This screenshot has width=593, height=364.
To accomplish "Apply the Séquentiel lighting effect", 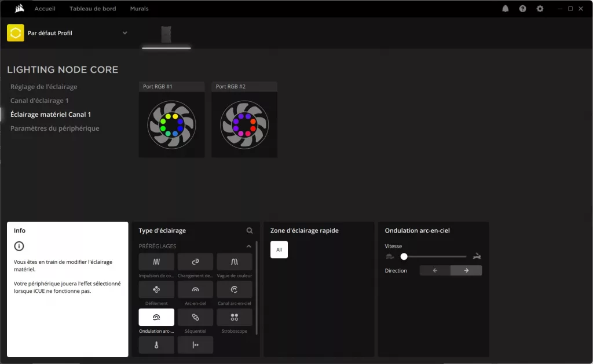I will click(195, 317).
